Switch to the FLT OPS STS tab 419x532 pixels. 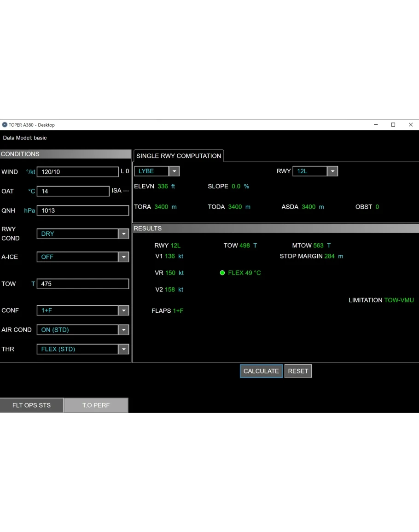click(31, 405)
